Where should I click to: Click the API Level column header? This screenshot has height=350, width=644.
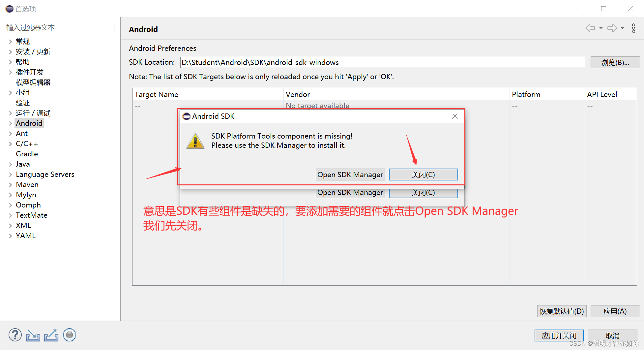click(610, 94)
